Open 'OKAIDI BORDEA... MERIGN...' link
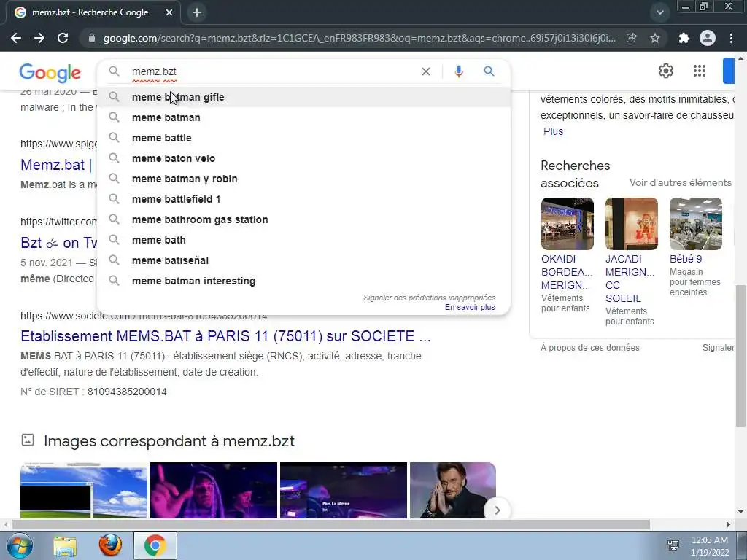The width and height of the screenshot is (747, 560). pos(567,273)
